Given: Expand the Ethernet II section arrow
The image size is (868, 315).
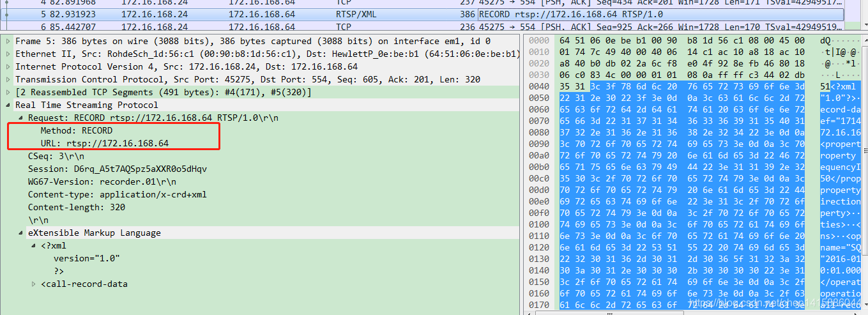Looking at the screenshot, I should (x=8, y=54).
